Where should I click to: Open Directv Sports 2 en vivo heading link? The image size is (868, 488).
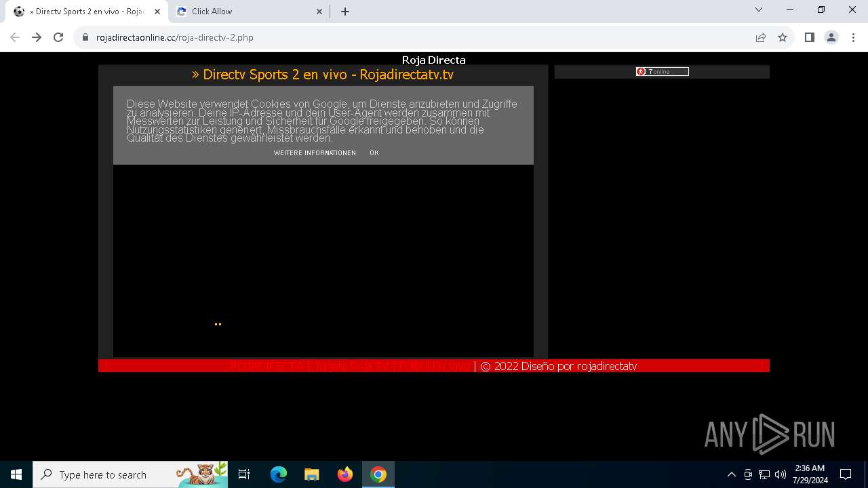coord(323,75)
